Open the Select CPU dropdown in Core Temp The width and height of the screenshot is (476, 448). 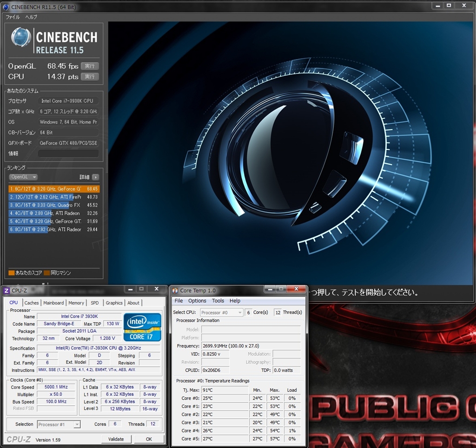(x=222, y=313)
